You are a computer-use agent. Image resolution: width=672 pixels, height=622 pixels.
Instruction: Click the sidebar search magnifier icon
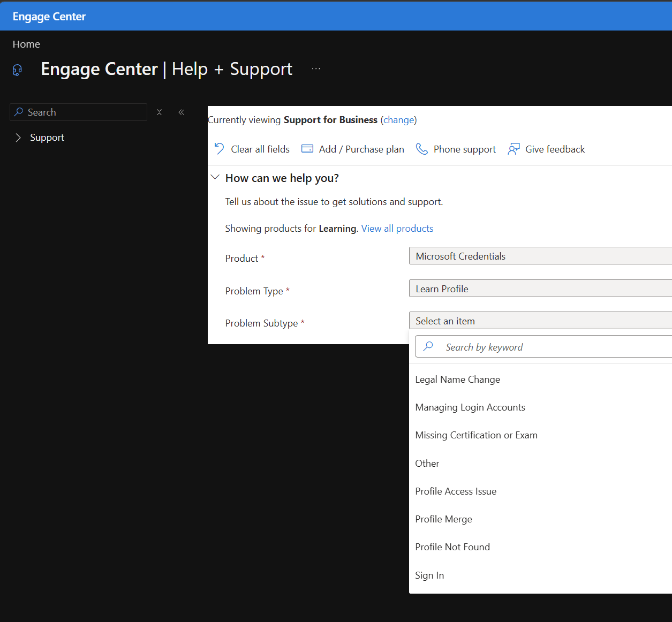coord(19,112)
